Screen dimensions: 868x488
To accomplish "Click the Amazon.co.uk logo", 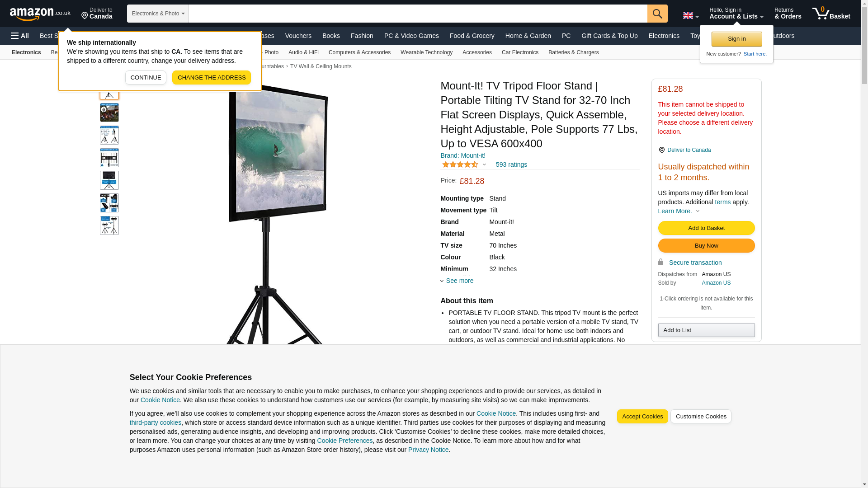I will 40,14.
